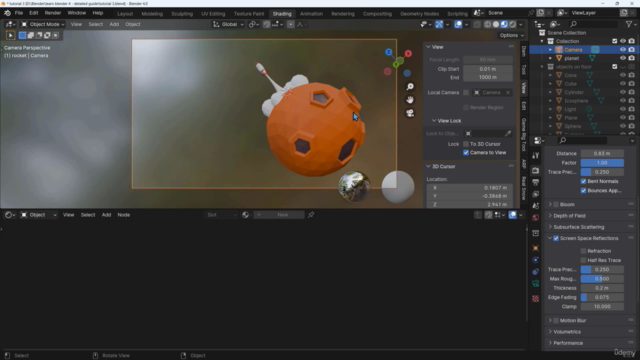Disable Bent Normals checkbox
The height and width of the screenshot is (360, 640).
pyautogui.click(x=584, y=181)
